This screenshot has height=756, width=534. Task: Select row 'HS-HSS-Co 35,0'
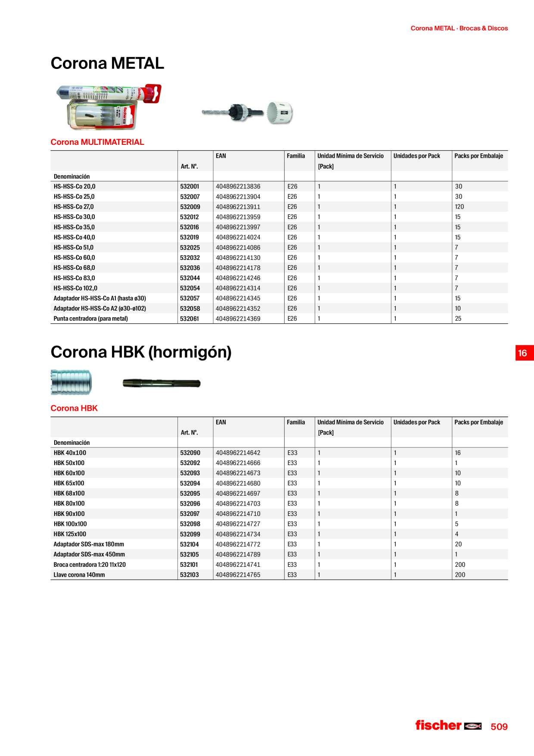279,227
